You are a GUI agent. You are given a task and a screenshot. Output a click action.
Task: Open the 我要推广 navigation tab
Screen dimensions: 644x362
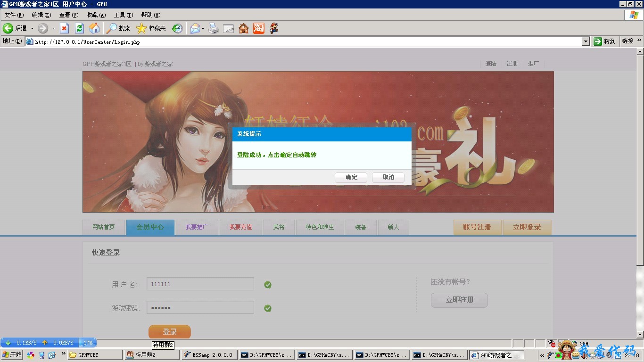197,227
